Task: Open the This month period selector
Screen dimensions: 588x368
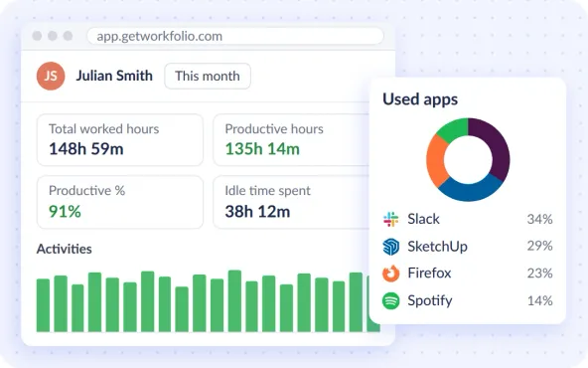Action: pyautogui.click(x=208, y=77)
